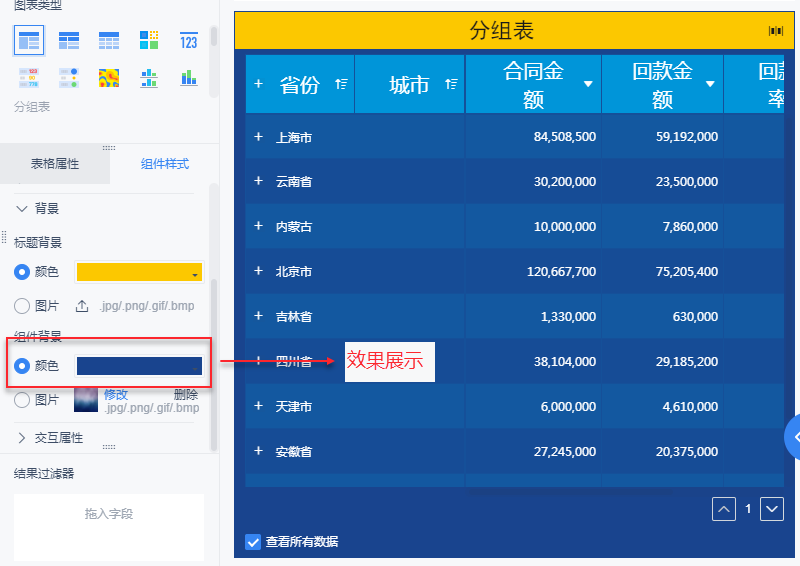Select 图片 radio under 组件背景
Image resolution: width=800 pixels, height=566 pixels.
(21, 400)
